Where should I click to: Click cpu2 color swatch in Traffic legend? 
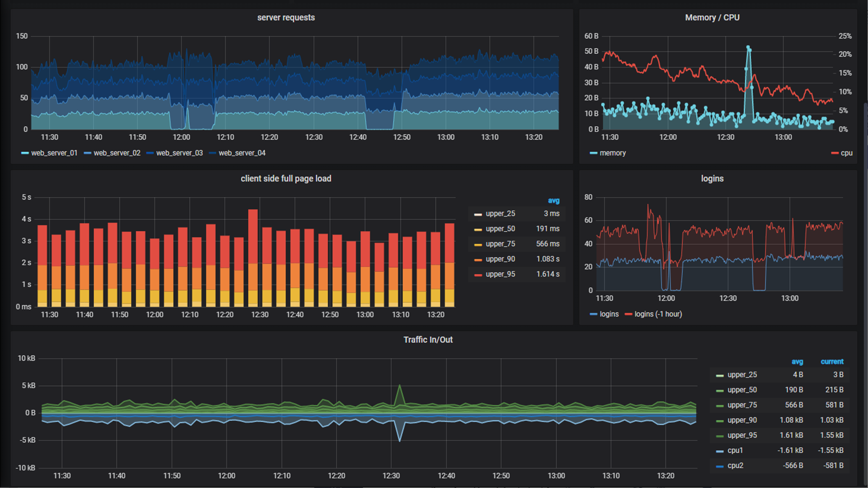point(720,466)
